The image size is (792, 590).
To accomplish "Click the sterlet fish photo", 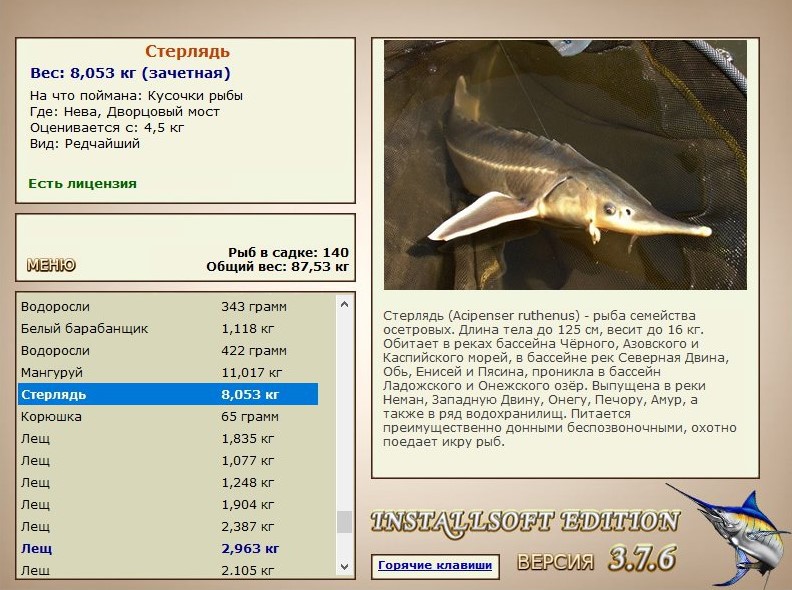I will [565, 165].
